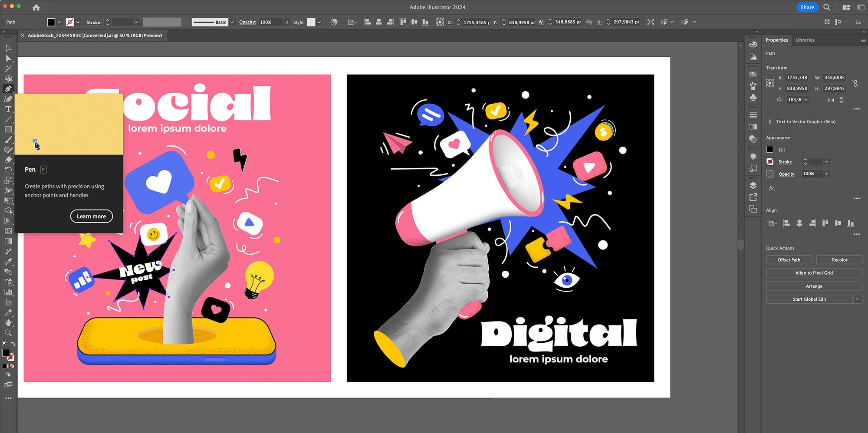Click the Recolor Artwork wheel icon in control bar
The image size is (868, 433).
pos(334,22)
